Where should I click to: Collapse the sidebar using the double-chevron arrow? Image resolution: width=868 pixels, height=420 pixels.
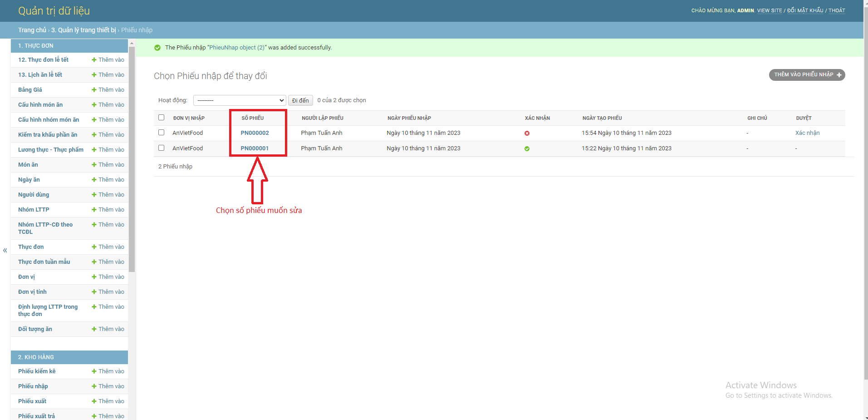click(x=5, y=250)
